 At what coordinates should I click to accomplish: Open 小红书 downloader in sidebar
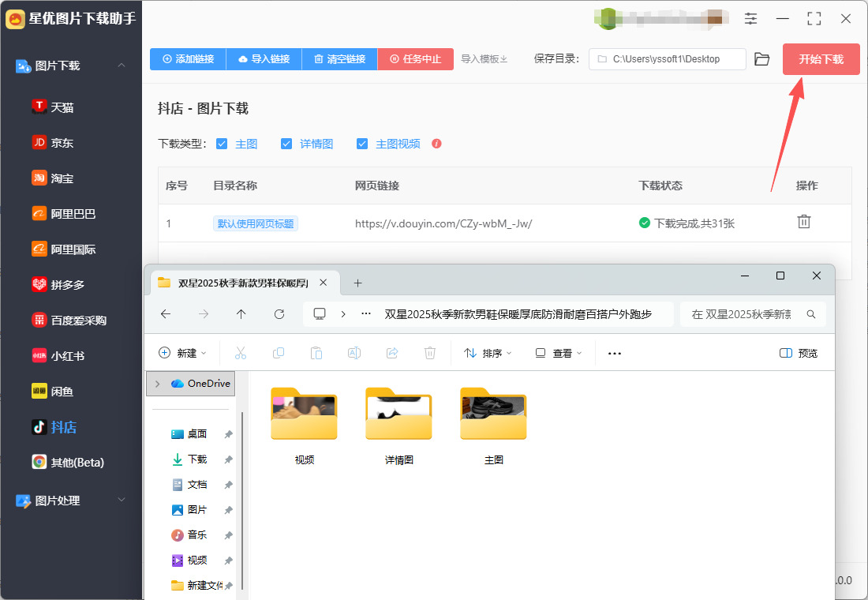[67, 355]
